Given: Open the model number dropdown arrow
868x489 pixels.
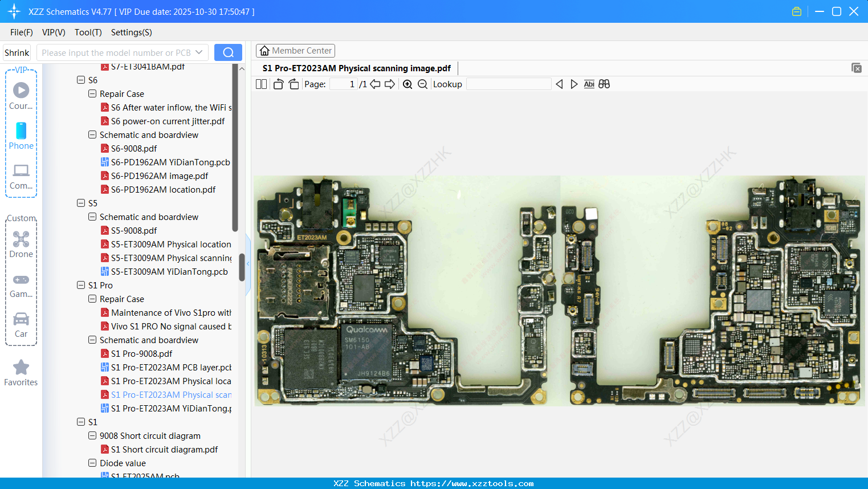Looking at the screenshot, I should [x=199, y=52].
